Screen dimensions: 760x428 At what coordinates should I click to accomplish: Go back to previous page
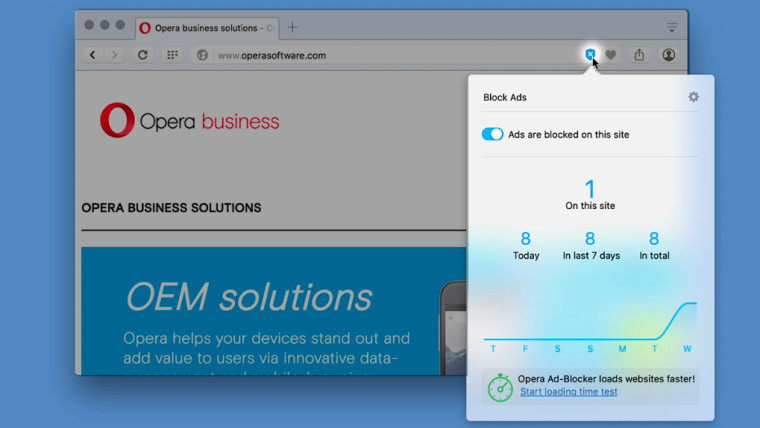point(93,55)
